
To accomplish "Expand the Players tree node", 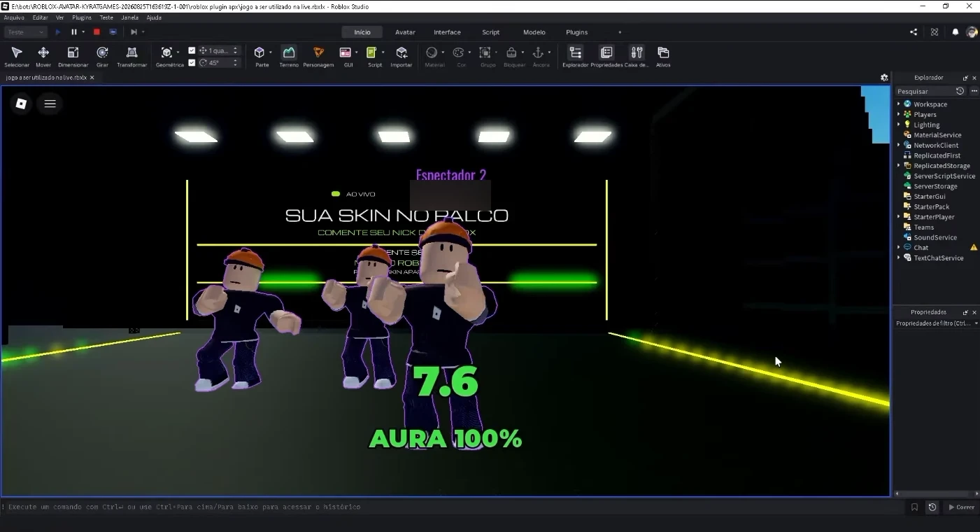I will pyautogui.click(x=899, y=114).
